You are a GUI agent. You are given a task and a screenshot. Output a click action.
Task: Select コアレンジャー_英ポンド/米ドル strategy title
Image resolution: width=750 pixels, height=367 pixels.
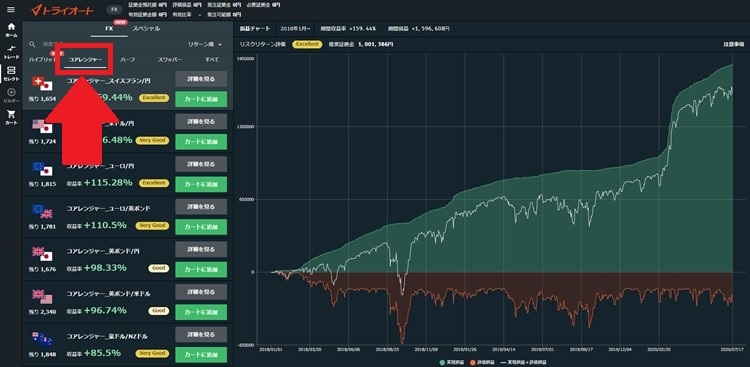point(109,294)
